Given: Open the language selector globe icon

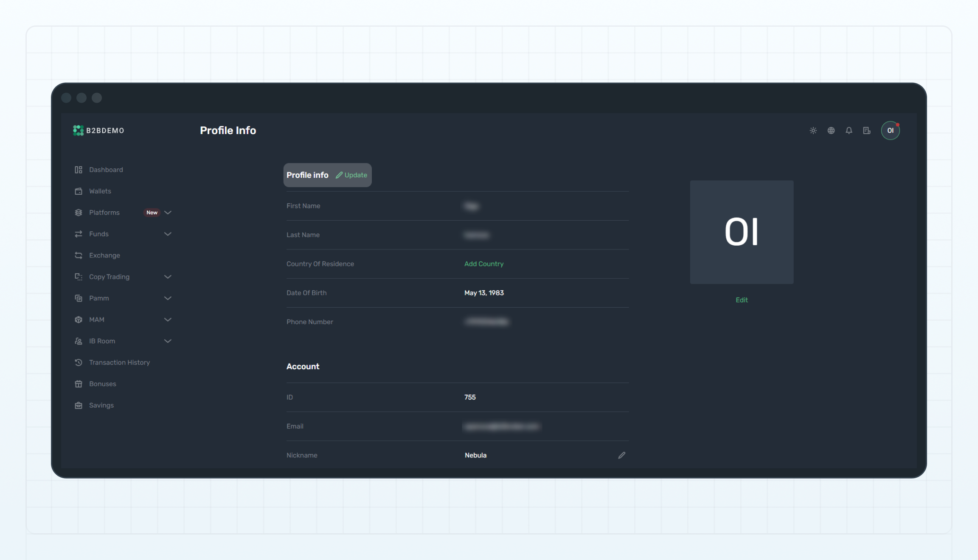Looking at the screenshot, I should point(831,130).
